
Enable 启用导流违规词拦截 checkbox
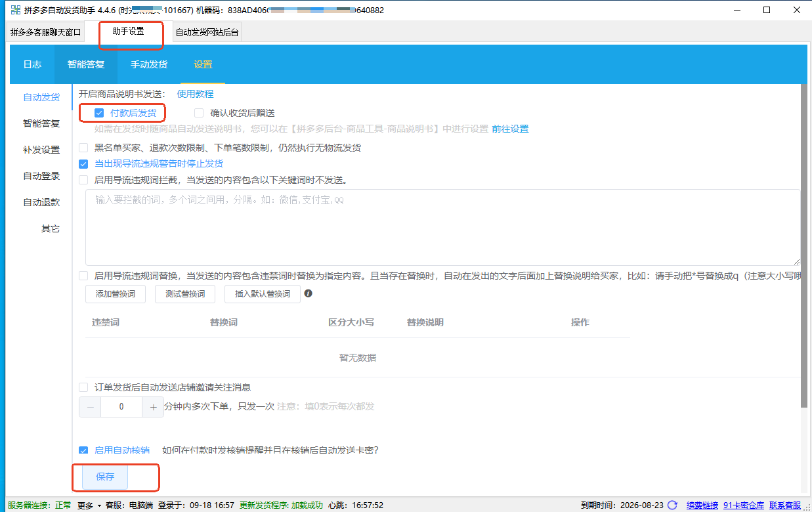[83, 180]
